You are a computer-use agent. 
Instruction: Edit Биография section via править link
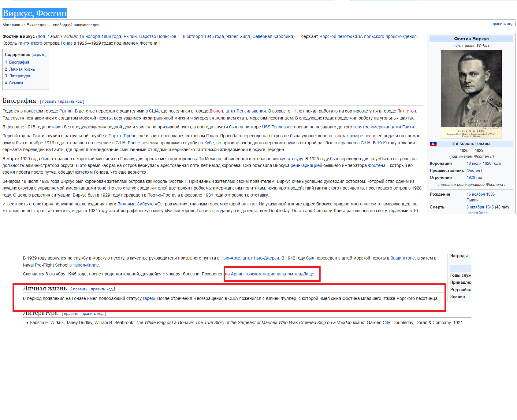click(x=49, y=101)
